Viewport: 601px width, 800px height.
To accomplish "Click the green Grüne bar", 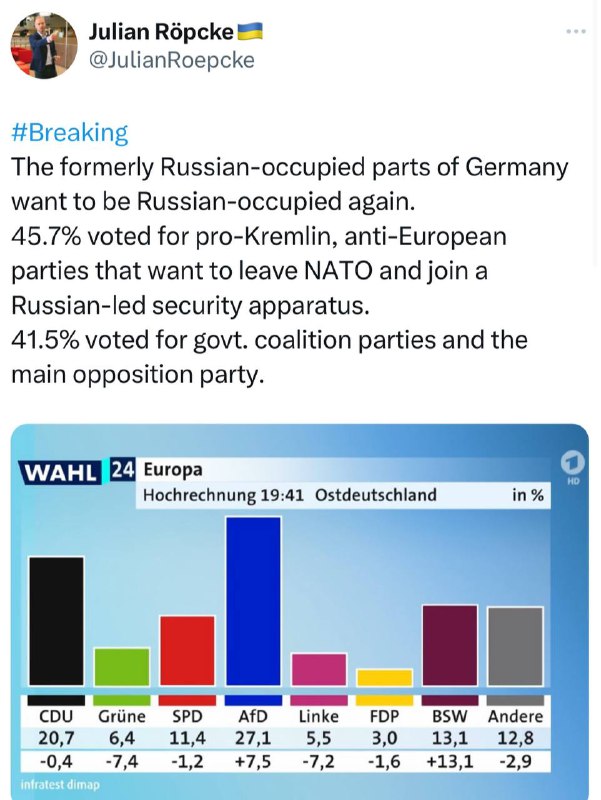I will 122,666.
